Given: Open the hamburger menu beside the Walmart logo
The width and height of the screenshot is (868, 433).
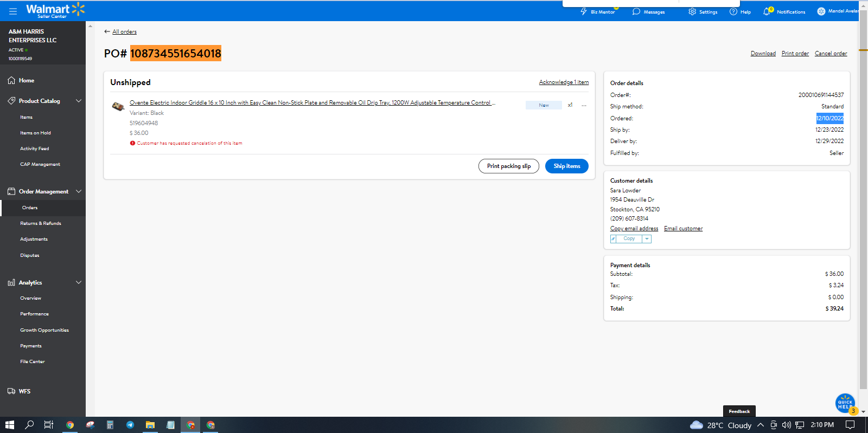Looking at the screenshot, I should pos(13,11).
